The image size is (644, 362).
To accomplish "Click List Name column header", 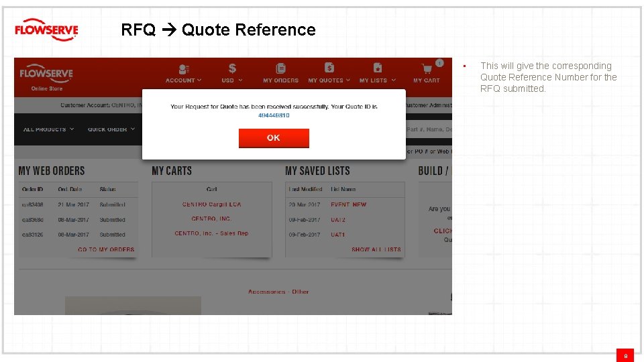I will click(x=343, y=189).
